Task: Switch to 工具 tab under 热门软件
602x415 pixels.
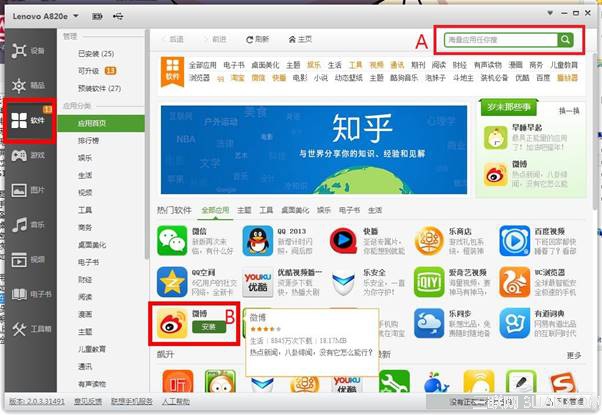Action: coord(266,210)
